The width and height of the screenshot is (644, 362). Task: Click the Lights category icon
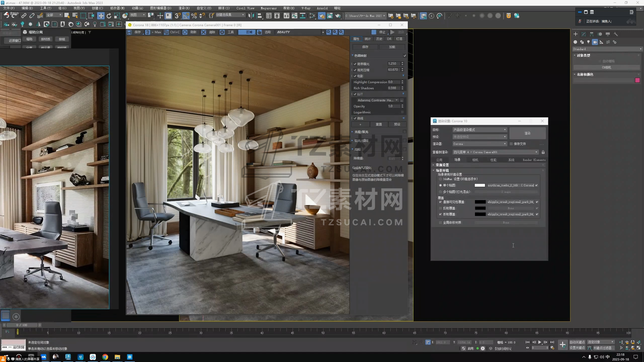tap(588, 42)
